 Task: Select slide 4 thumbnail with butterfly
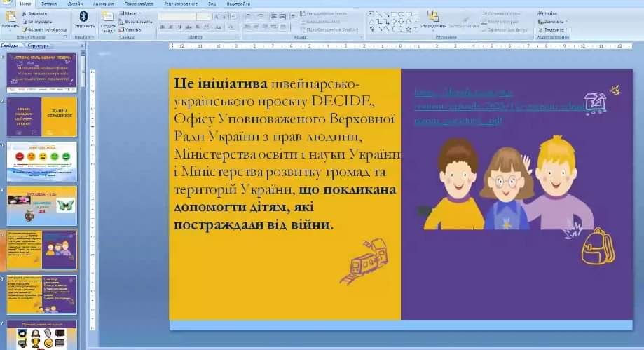(x=42, y=206)
